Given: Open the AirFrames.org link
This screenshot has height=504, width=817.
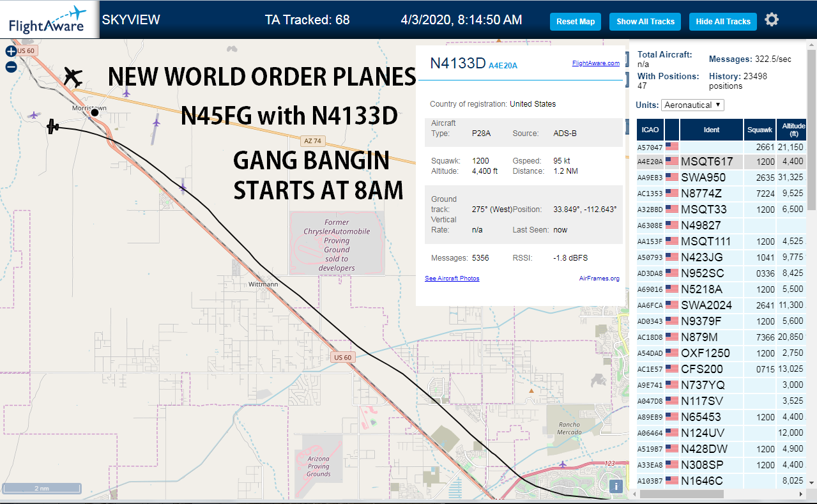Looking at the screenshot, I should 599,279.
